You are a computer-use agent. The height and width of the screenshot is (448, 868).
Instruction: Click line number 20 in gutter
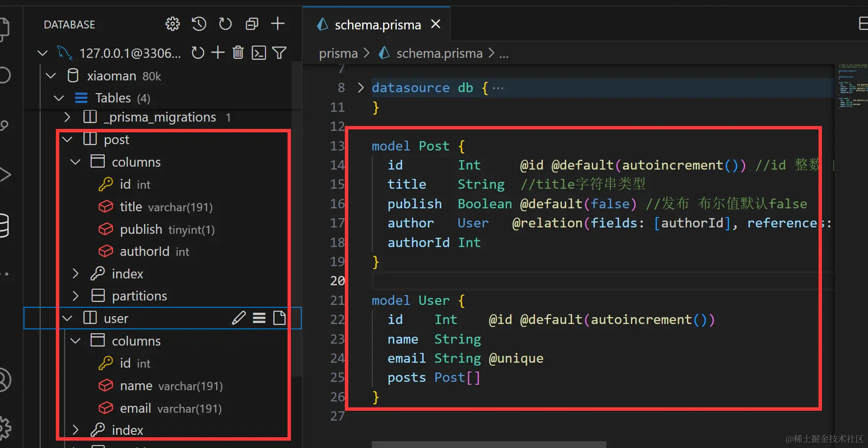click(x=338, y=281)
